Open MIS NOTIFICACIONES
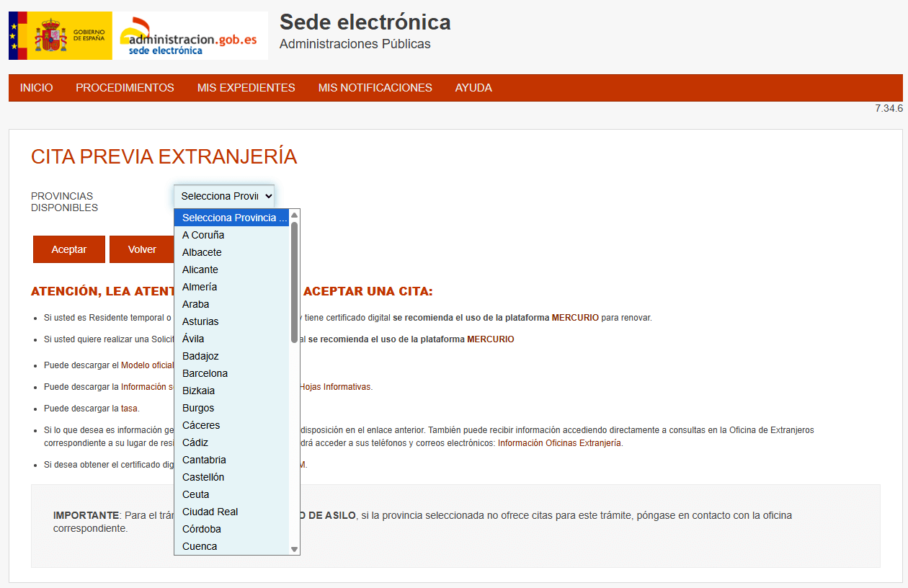908x588 pixels. coord(375,87)
